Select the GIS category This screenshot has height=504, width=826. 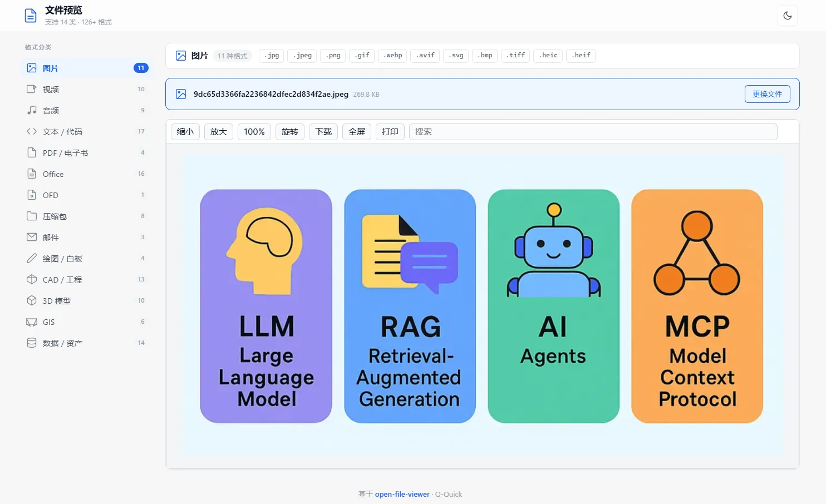[87, 322]
